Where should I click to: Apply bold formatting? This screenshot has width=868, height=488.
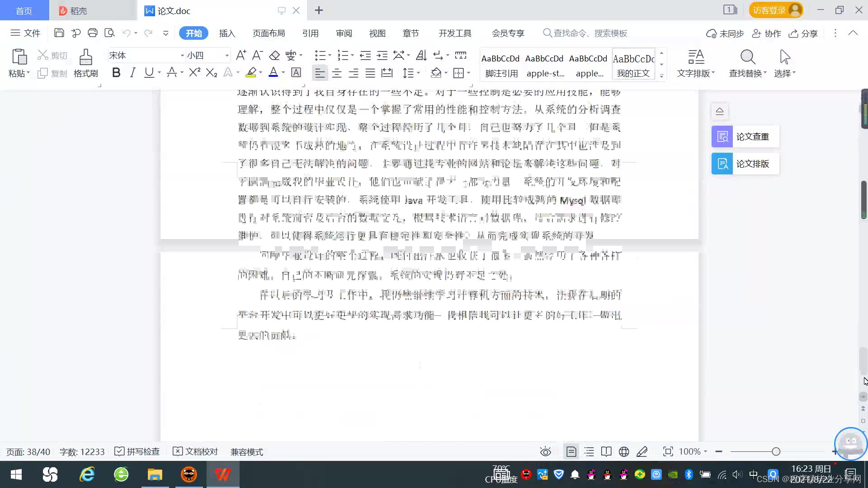pos(116,73)
